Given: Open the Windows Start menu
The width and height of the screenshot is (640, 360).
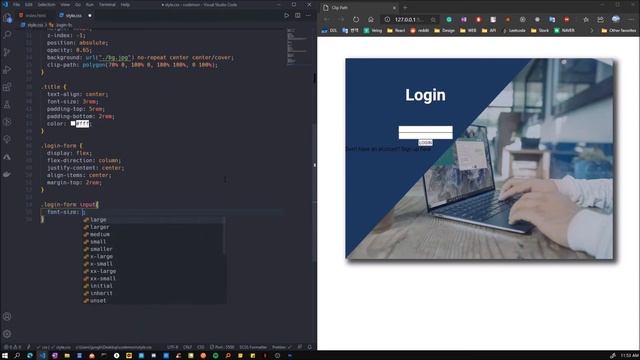Looking at the screenshot, I should [x=5, y=356].
